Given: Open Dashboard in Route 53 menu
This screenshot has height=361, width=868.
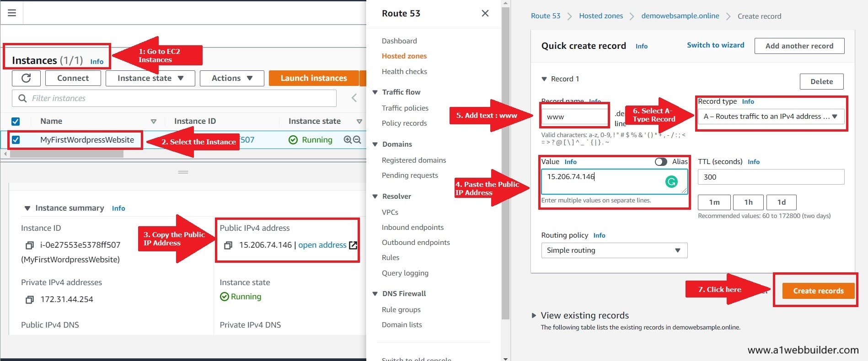Looking at the screenshot, I should point(399,41).
